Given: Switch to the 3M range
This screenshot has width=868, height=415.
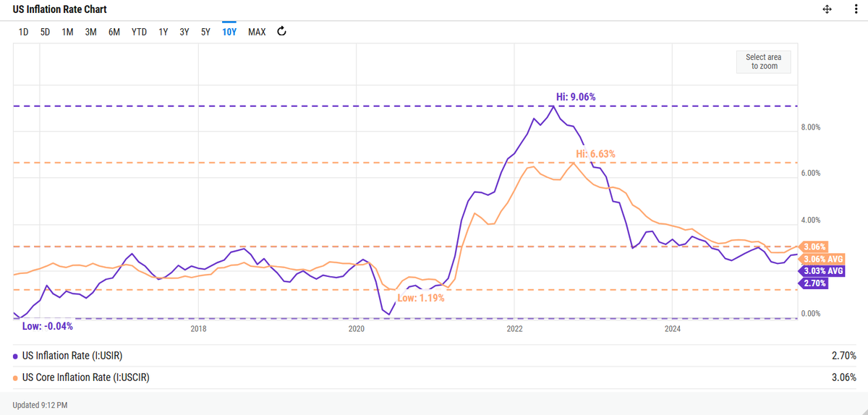Looking at the screenshot, I should point(90,32).
